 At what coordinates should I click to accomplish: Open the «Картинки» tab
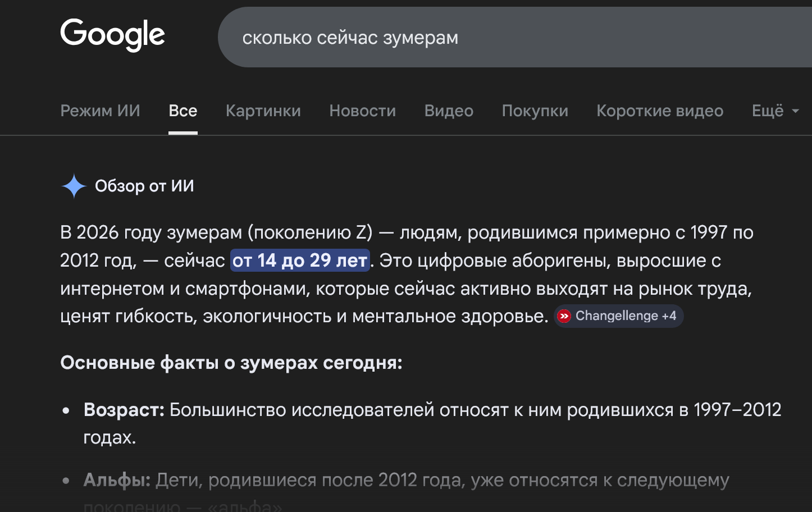(263, 111)
